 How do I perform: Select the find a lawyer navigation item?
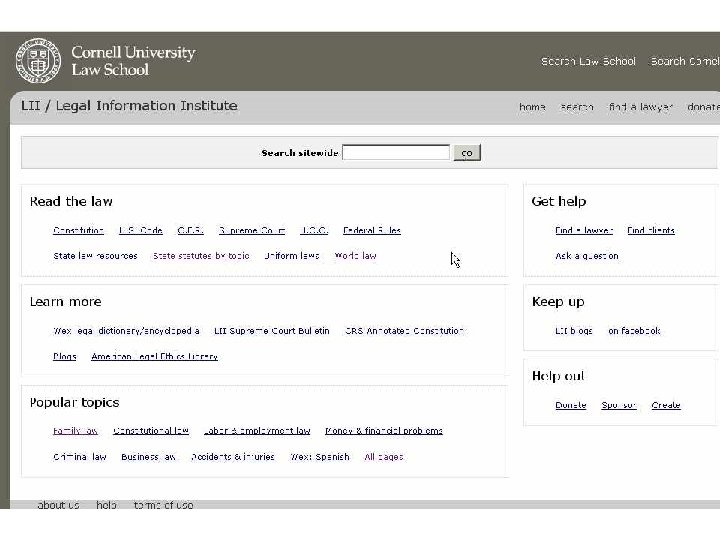click(x=641, y=107)
